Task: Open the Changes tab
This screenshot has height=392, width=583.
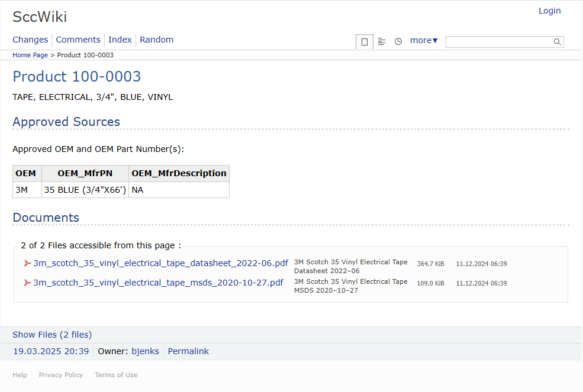Action: coord(30,40)
